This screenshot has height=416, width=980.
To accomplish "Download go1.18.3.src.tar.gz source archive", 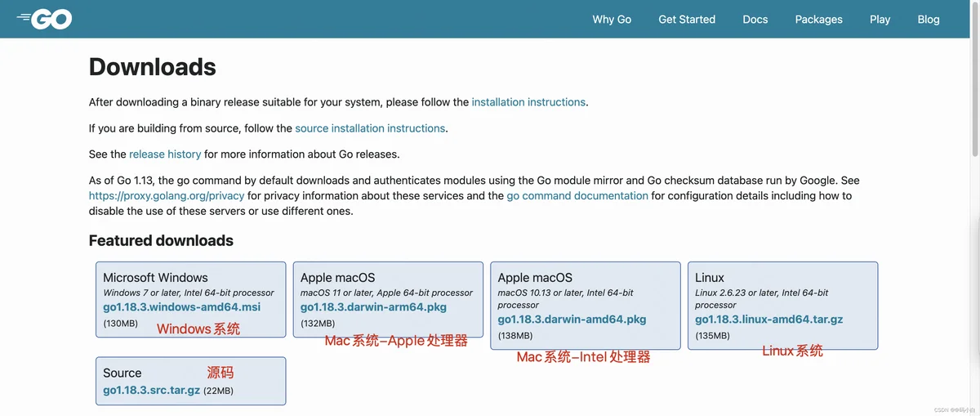I will tap(151, 391).
